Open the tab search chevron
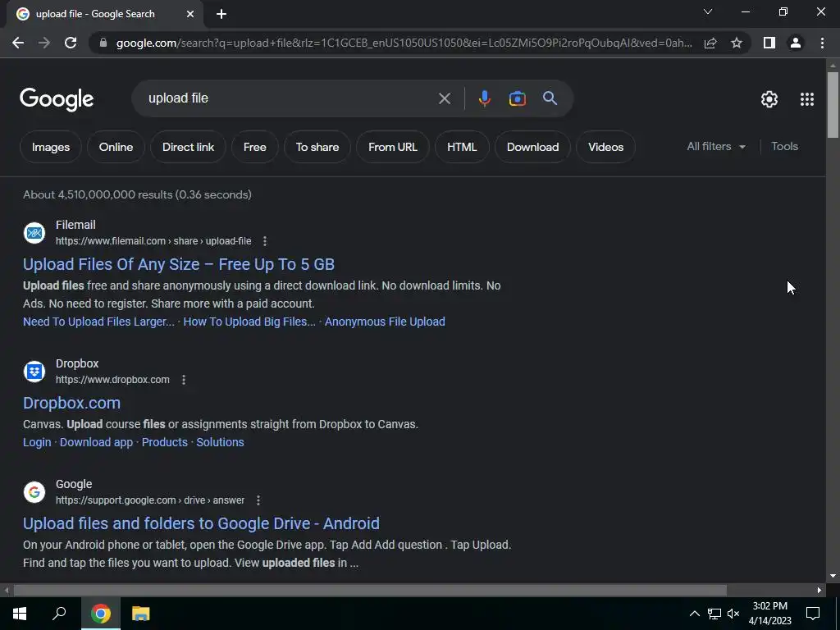The image size is (840, 630). (x=708, y=11)
